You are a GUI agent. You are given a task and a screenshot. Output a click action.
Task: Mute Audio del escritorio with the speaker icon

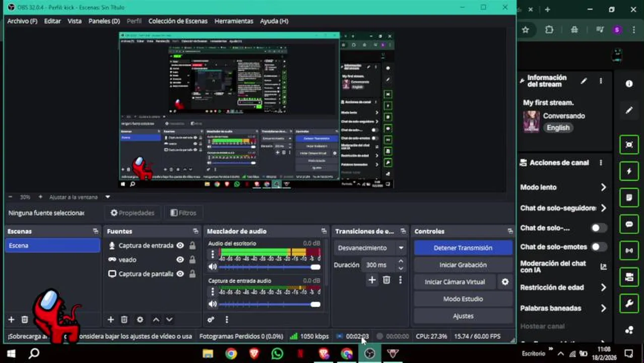point(213,267)
